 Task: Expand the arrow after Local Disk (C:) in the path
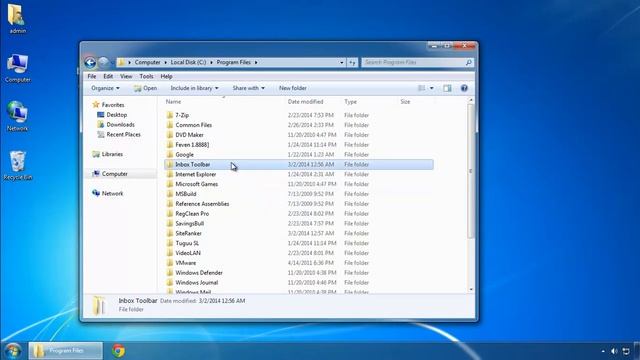point(211,62)
